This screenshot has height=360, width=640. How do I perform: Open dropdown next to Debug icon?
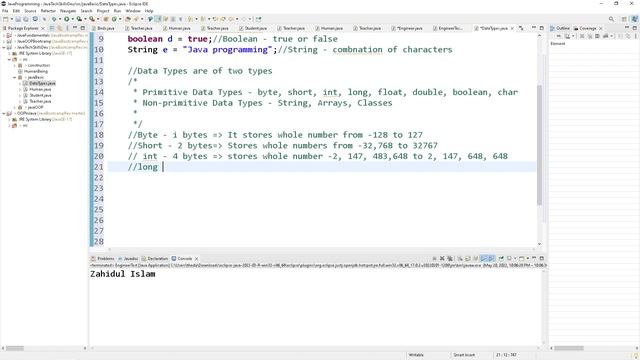tap(60, 19)
